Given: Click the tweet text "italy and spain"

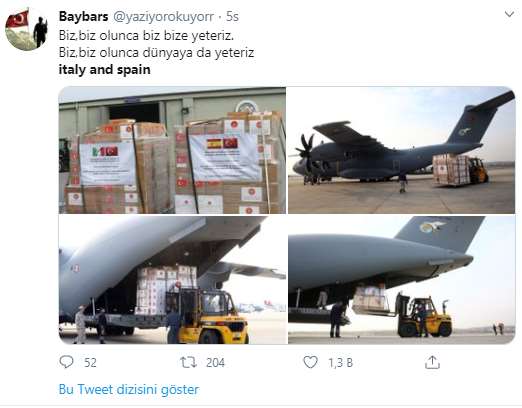Looking at the screenshot, I should 104,70.
